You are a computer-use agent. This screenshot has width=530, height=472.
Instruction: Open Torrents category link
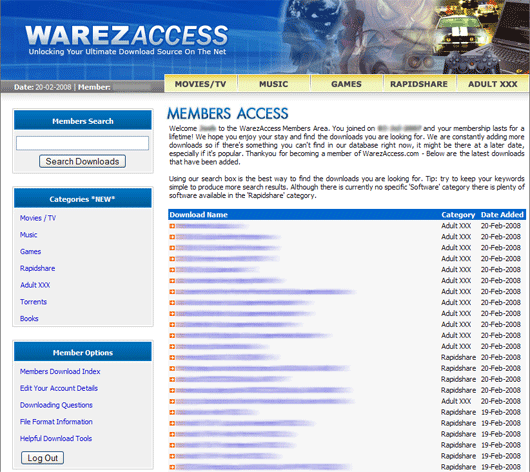33,302
